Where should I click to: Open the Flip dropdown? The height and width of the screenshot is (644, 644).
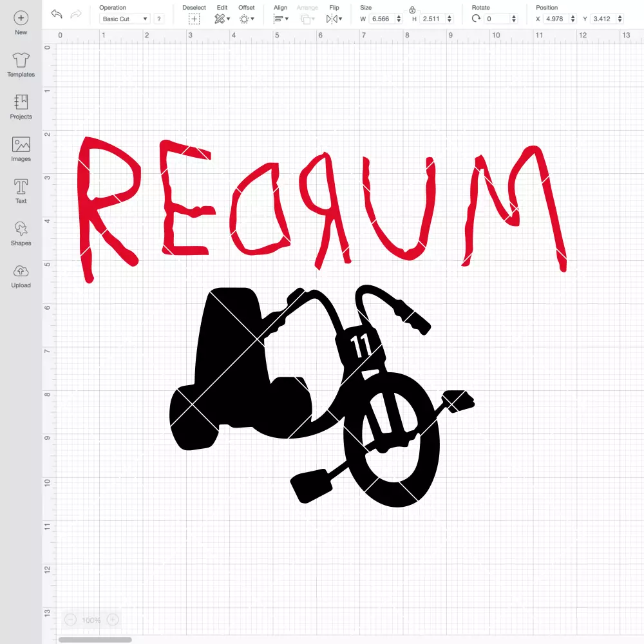point(334,19)
